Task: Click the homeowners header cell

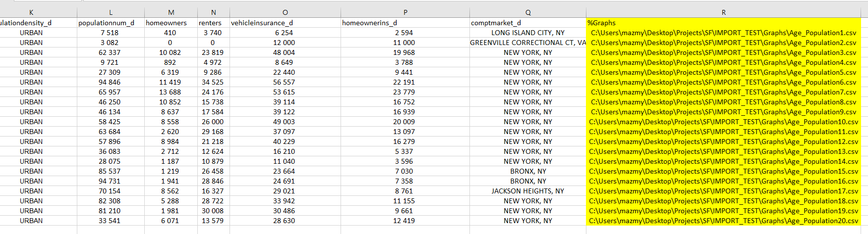Action: click(x=171, y=23)
